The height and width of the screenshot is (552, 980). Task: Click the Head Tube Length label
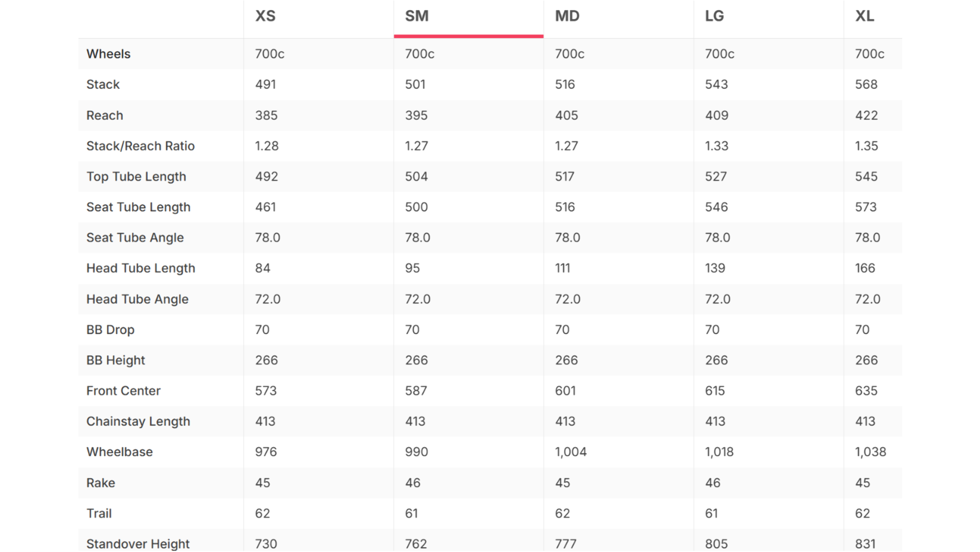pos(141,268)
